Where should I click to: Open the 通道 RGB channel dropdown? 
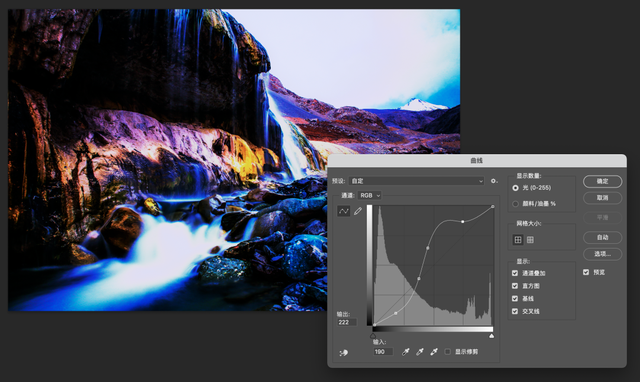tap(369, 195)
